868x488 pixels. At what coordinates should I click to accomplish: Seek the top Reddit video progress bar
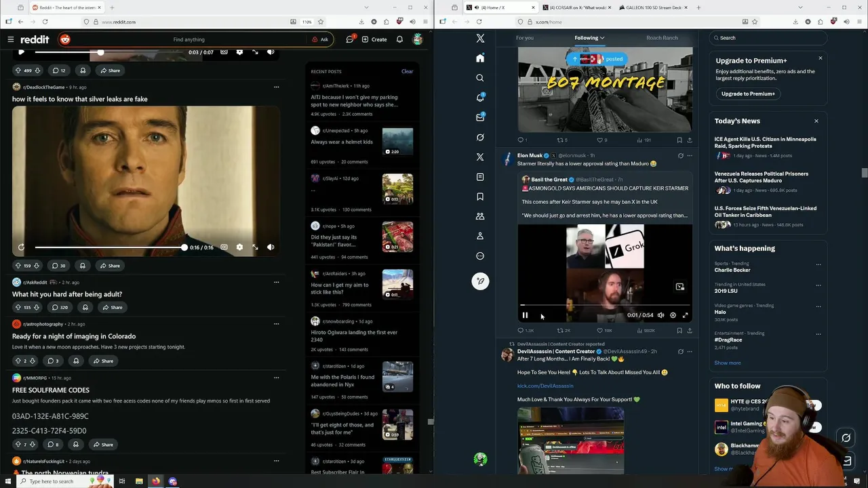(110, 52)
